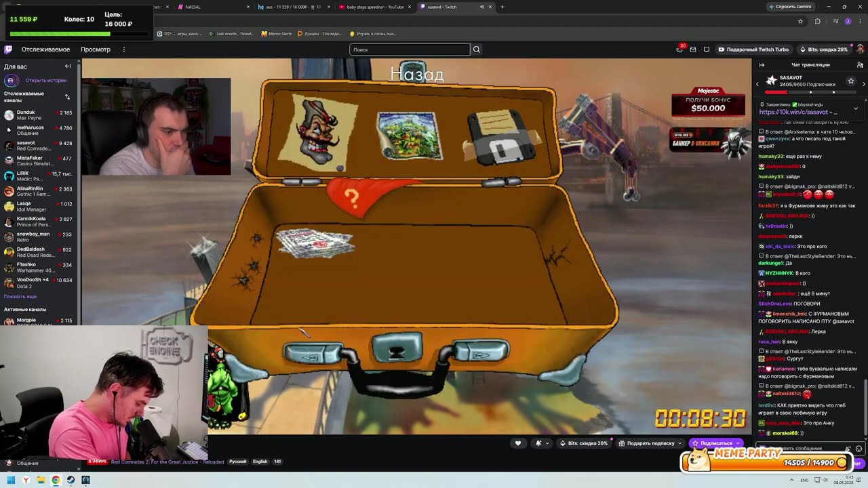Open the Bits: скидка 29% button under stream
The image size is (868, 488).
click(583, 443)
